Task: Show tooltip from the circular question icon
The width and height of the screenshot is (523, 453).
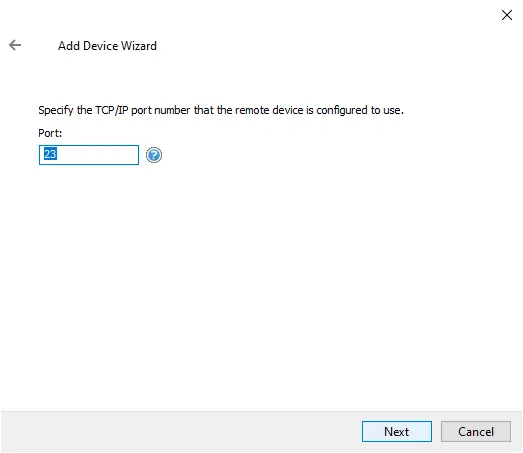Action: coord(154,155)
